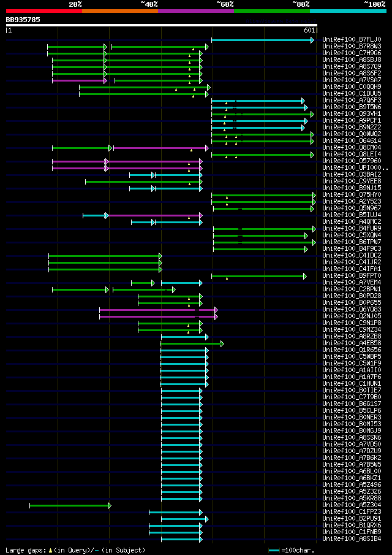Viewport: 392px width, 555px height.
Task: Select label UniRef100_Q75HY0
Action: (352, 195)
